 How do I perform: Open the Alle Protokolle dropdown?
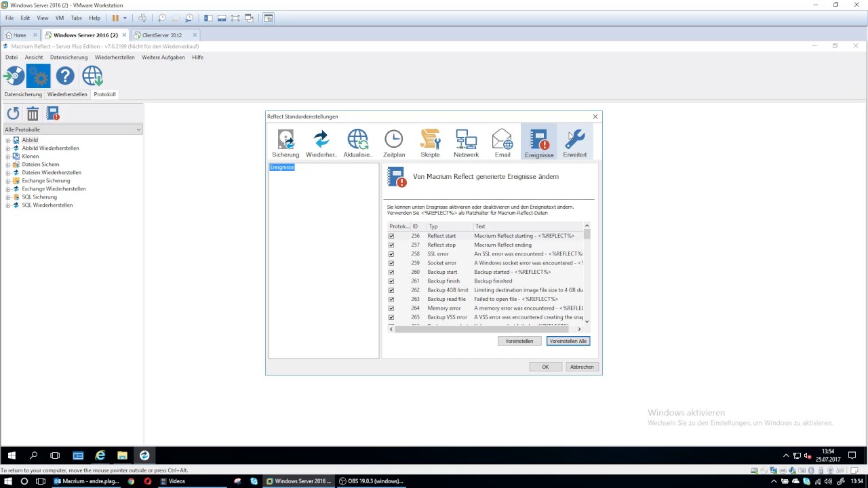73,129
